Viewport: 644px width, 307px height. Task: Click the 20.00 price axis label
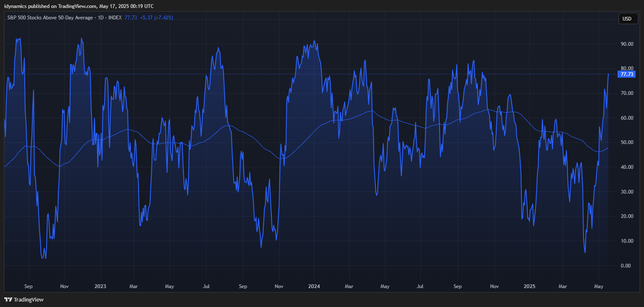click(x=627, y=216)
